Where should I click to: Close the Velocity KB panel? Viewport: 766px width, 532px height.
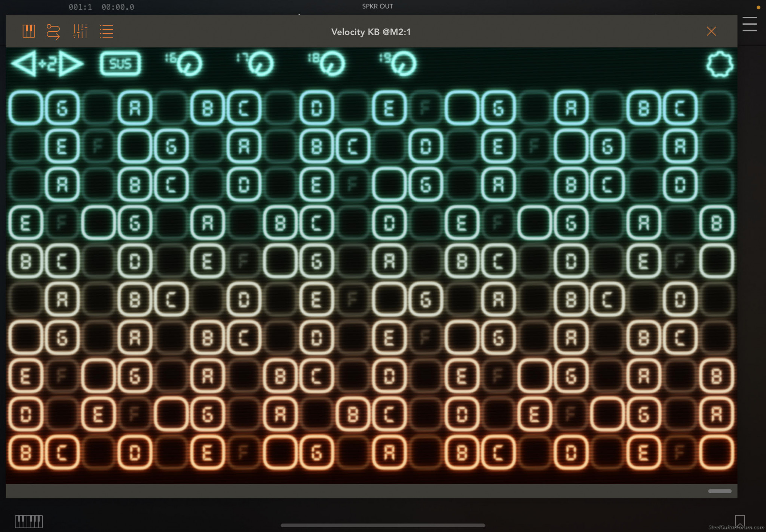click(x=711, y=31)
